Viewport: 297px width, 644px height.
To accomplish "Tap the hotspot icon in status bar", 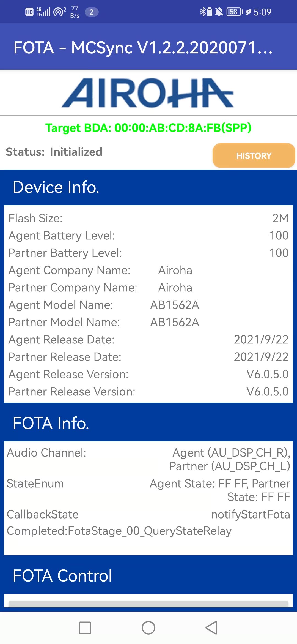I will 59,12.
